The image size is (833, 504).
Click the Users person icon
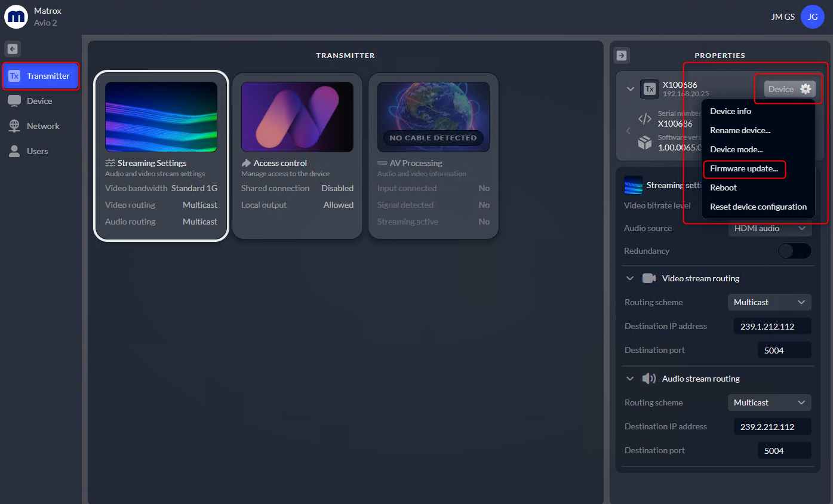click(14, 151)
